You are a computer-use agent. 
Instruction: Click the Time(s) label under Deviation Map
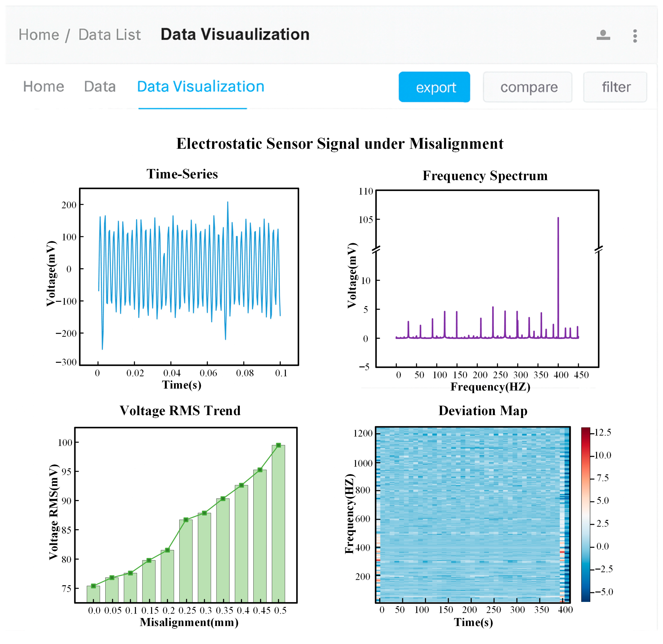474,622
